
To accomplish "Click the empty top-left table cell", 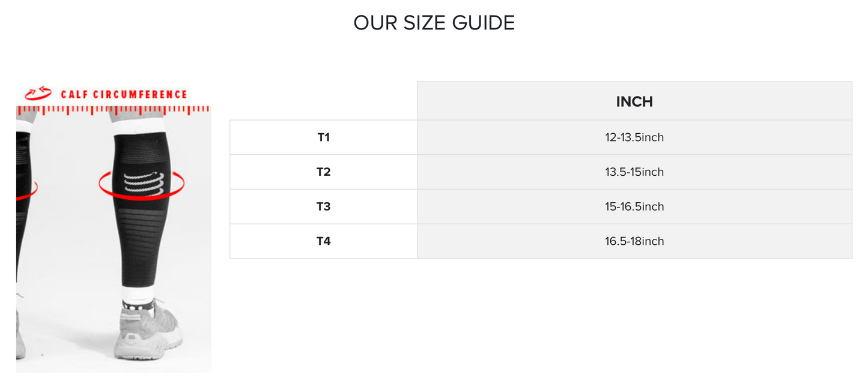I will pos(323,101).
